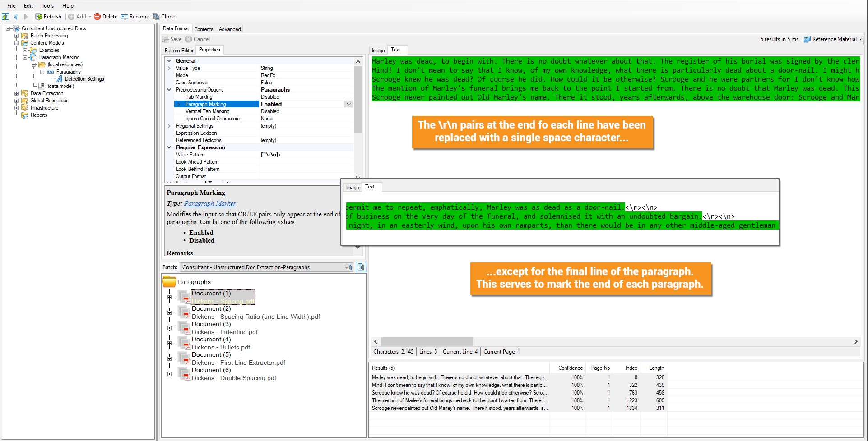Select the Detection Settings tree node

[x=84, y=79]
